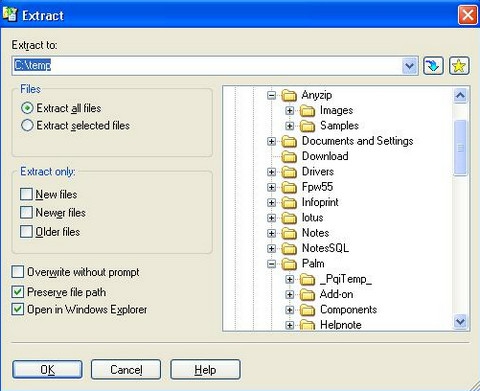Uncheck Preserve file path
Image resolution: width=480 pixels, height=391 pixels.
point(17,292)
